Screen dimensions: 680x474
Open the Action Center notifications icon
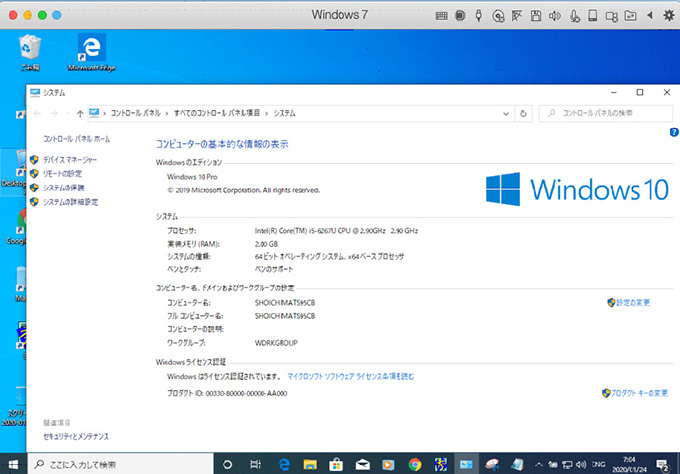tap(663, 465)
